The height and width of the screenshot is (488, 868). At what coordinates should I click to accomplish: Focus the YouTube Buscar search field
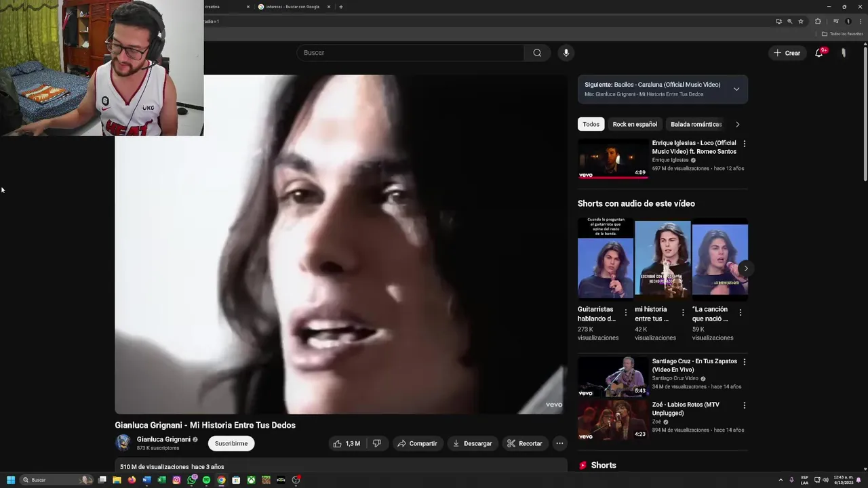410,53
